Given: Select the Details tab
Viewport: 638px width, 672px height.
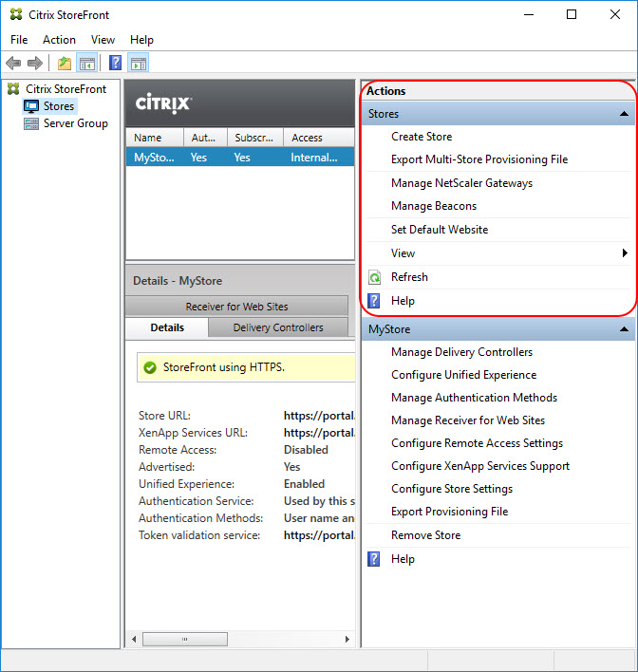Looking at the screenshot, I should 167,327.
